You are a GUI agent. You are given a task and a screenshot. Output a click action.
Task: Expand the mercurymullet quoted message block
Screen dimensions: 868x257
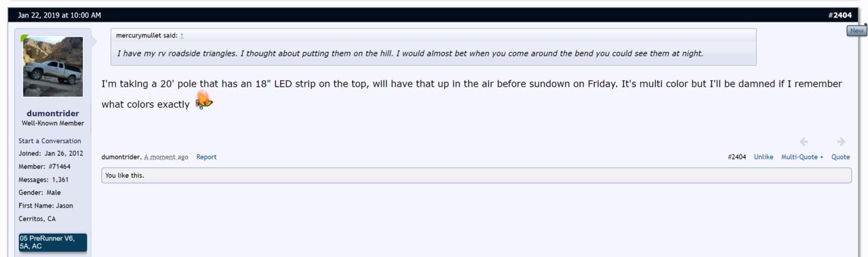[x=433, y=47]
